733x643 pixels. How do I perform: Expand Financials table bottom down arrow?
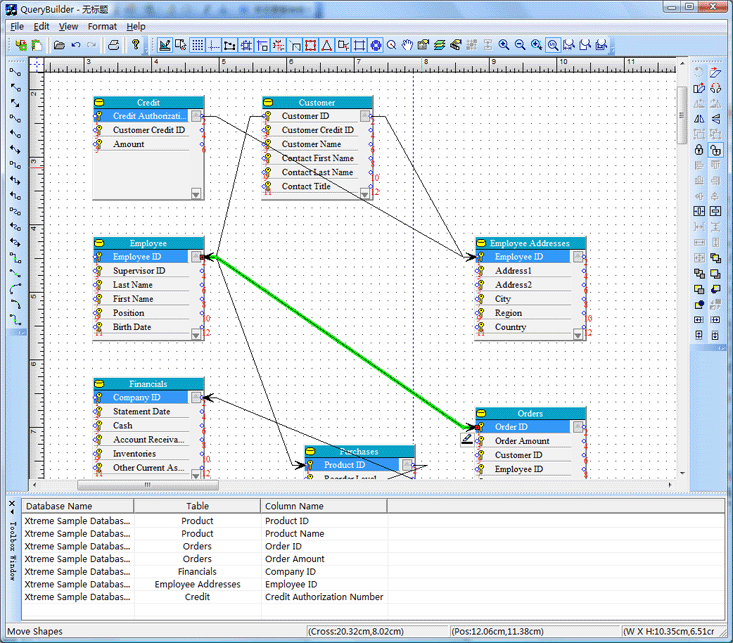coord(196,474)
